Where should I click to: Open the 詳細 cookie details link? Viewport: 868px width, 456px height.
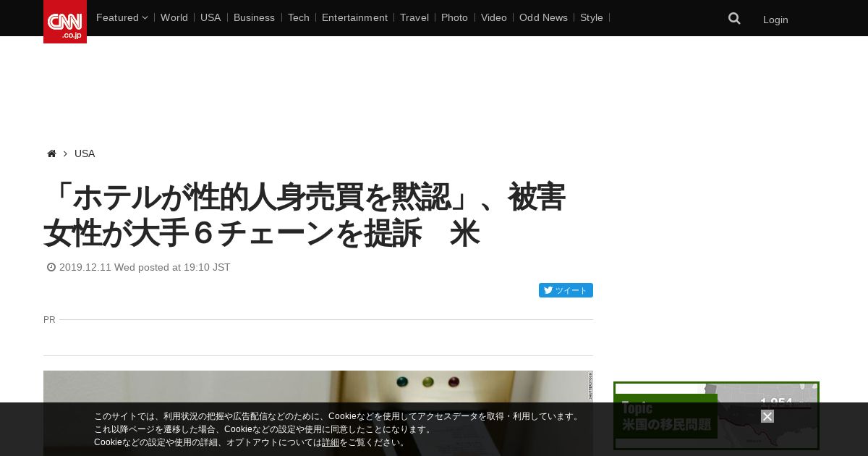(331, 442)
